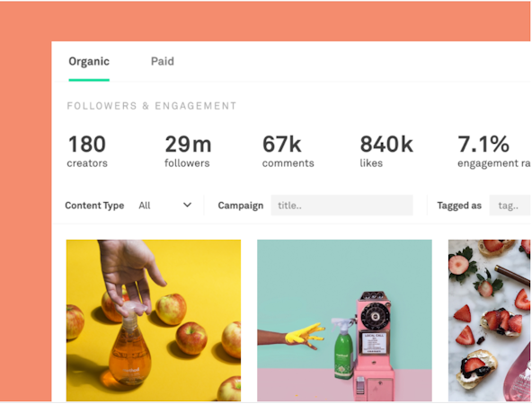Viewport: 532px width, 404px height.
Task: Open the strawberries toast thumbnail
Action: tap(489, 321)
